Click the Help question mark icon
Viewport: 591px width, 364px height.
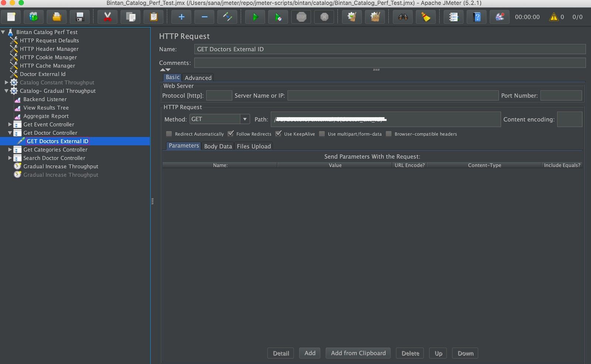coord(477,17)
